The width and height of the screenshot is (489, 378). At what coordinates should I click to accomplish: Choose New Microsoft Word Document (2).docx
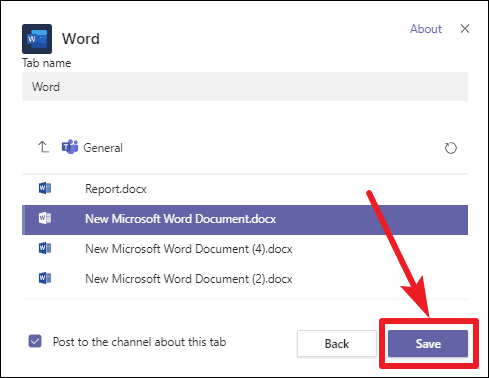[x=245, y=279]
